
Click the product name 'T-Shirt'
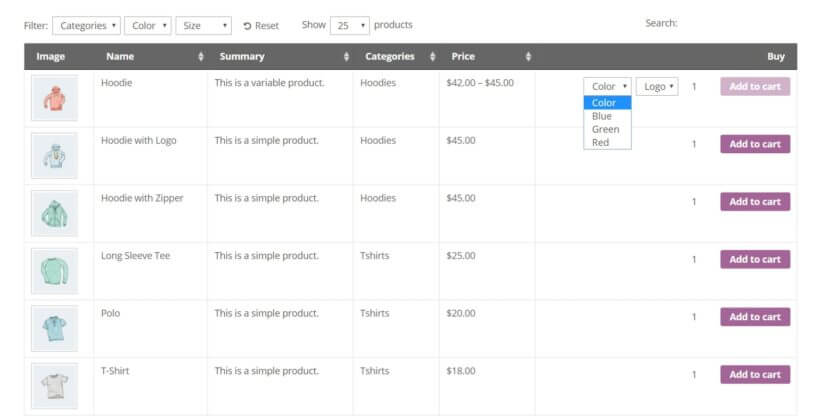pyautogui.click(x=115, y=370)
